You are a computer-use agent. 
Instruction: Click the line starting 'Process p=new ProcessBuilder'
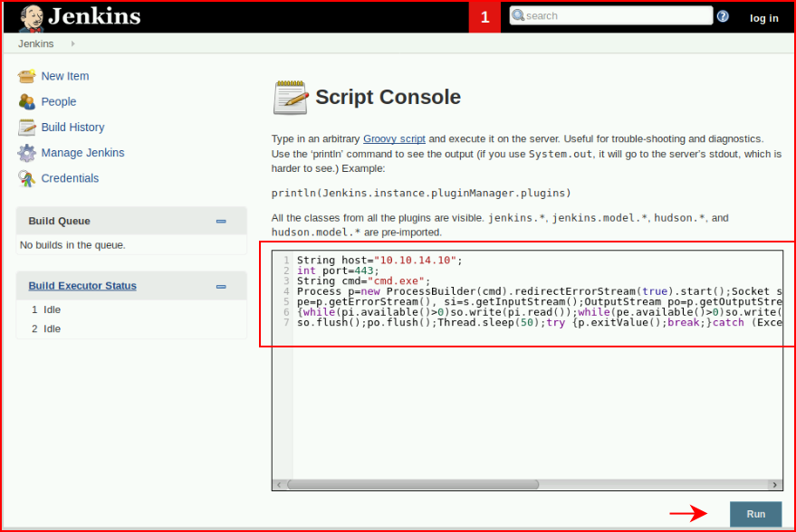[x=540, y=291]
